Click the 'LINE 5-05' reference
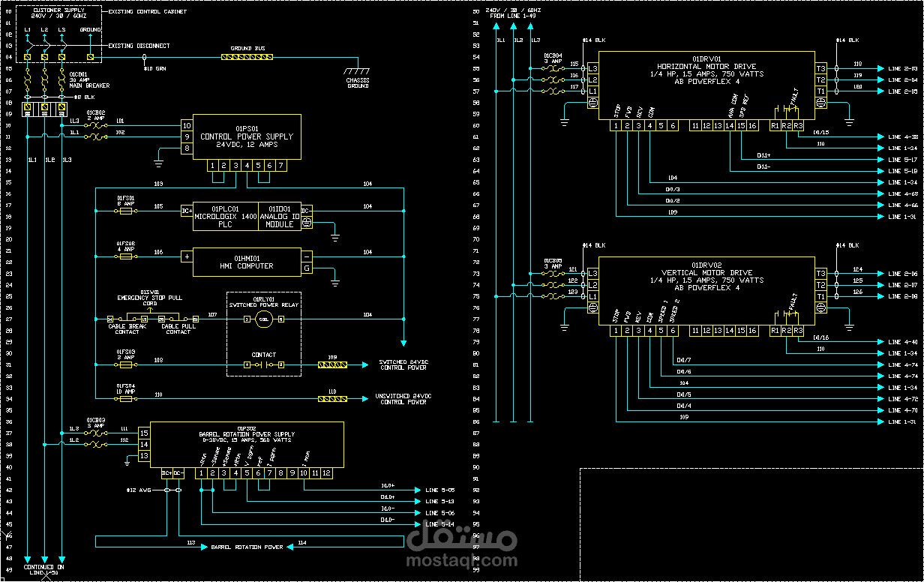 [440, 490]
